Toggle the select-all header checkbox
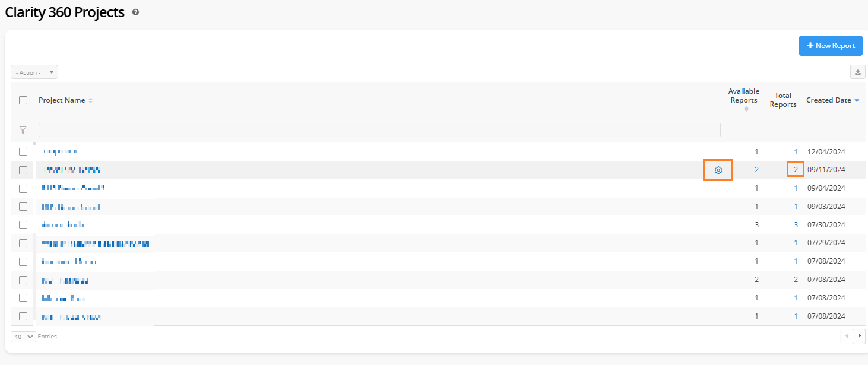868x365 pixels. [x=23, y=100]
